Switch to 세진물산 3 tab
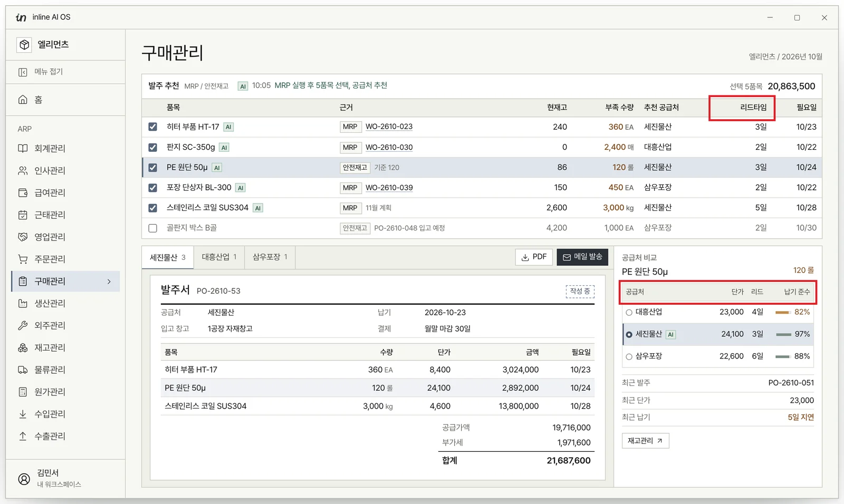 click(168, 258)
